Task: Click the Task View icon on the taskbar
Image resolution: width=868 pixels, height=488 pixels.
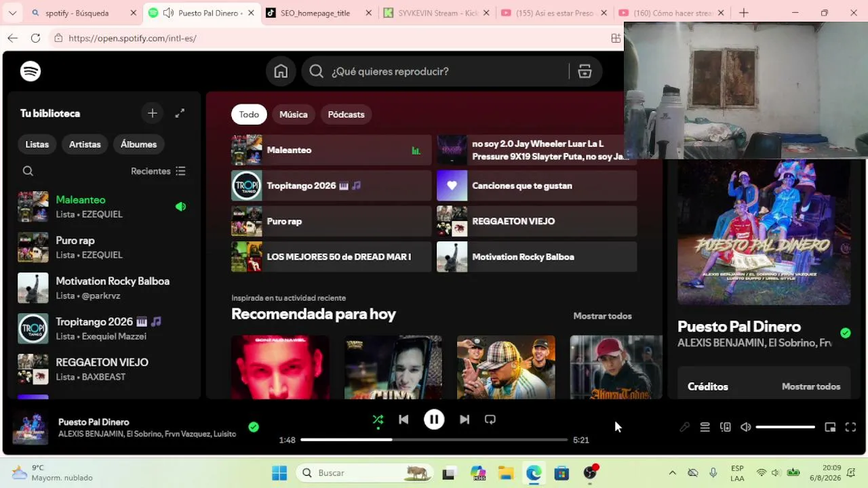Action: click(x=448, y=473)
